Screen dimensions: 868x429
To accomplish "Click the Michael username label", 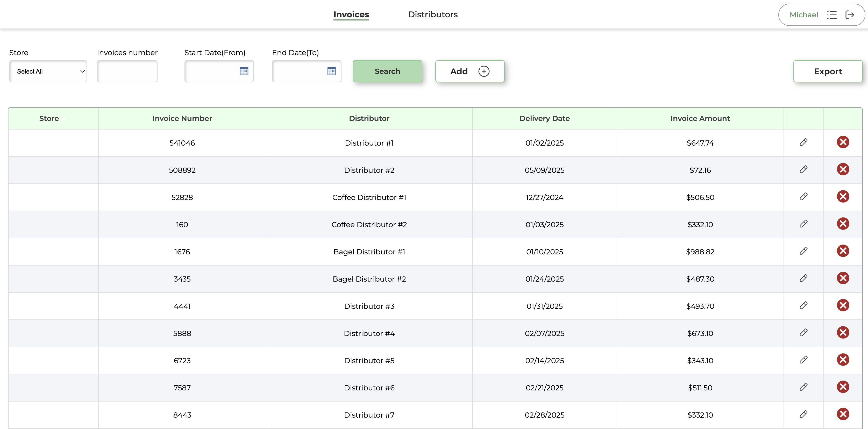I will point(804,15).
